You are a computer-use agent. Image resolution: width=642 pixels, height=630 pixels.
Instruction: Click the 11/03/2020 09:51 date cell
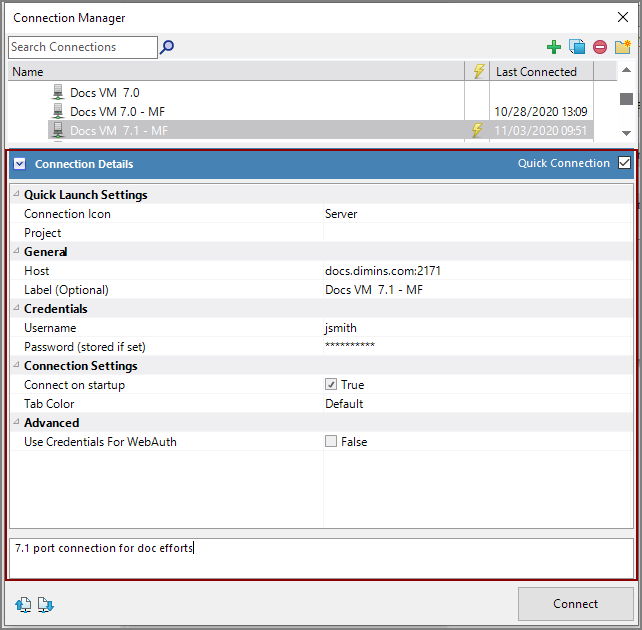[541, 130]
